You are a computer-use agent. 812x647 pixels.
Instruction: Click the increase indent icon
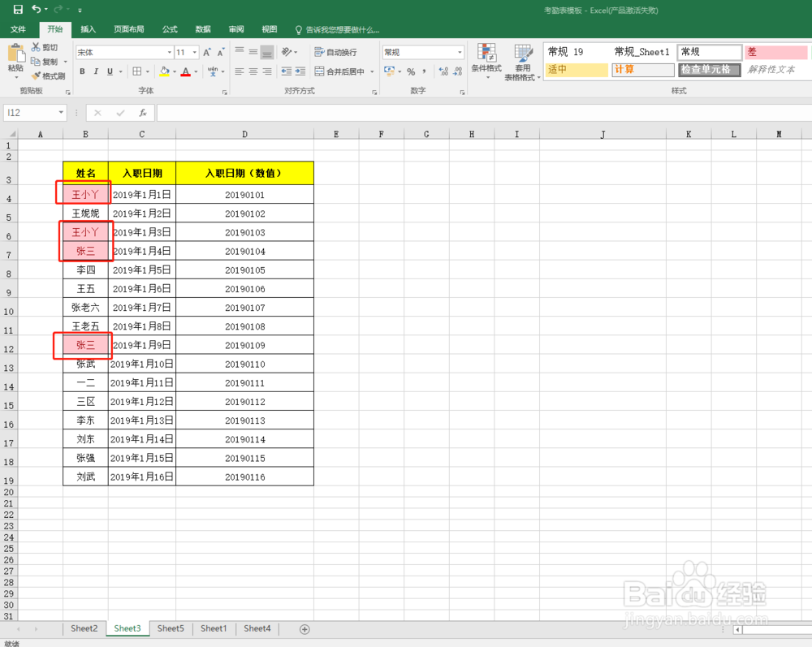point(300,71)
